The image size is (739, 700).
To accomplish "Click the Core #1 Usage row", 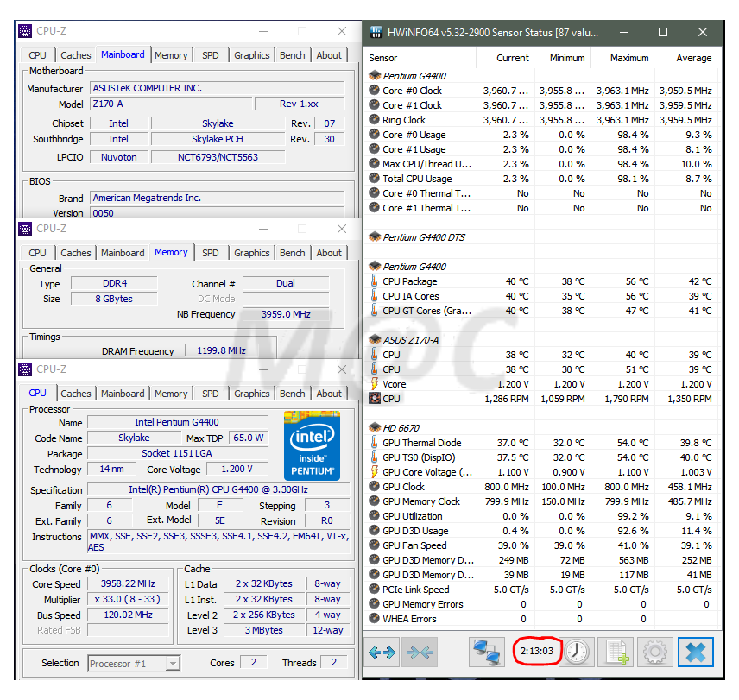I will [x=541, y=148].
